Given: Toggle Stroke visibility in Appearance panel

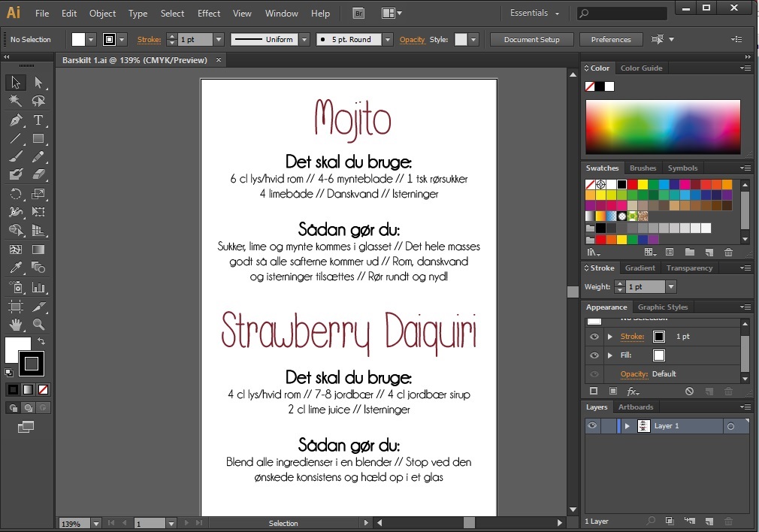Looking at the screenshot, I should pos(594,337).
